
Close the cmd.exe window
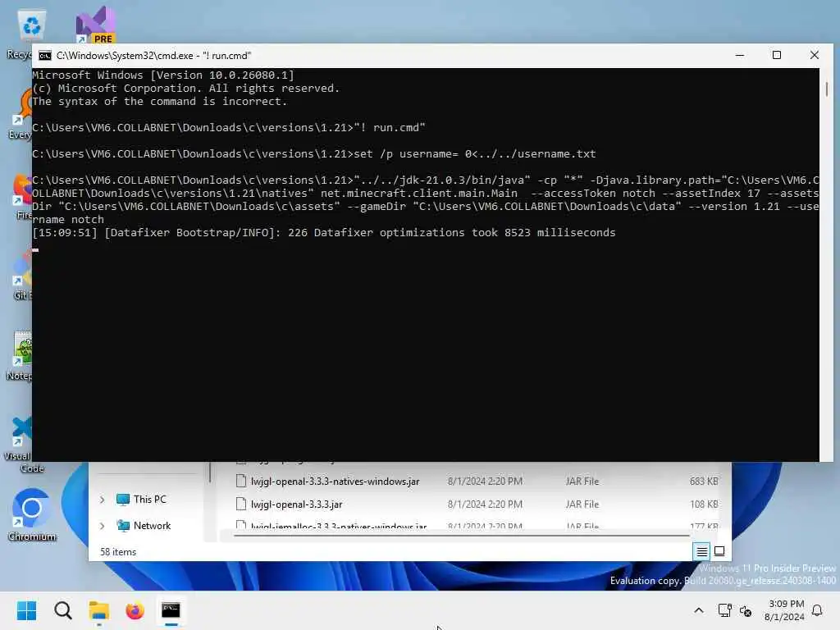pyautogui.click(x=815, y=55)
